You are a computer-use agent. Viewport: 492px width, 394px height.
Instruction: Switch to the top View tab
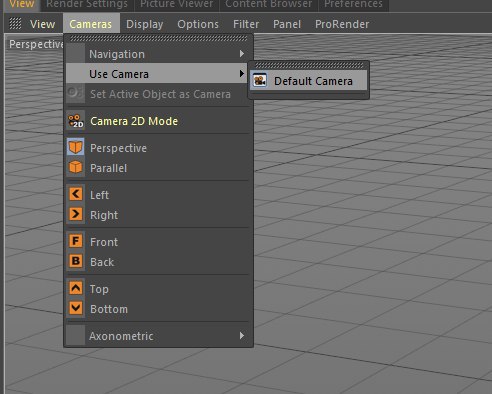pos(22,5)
